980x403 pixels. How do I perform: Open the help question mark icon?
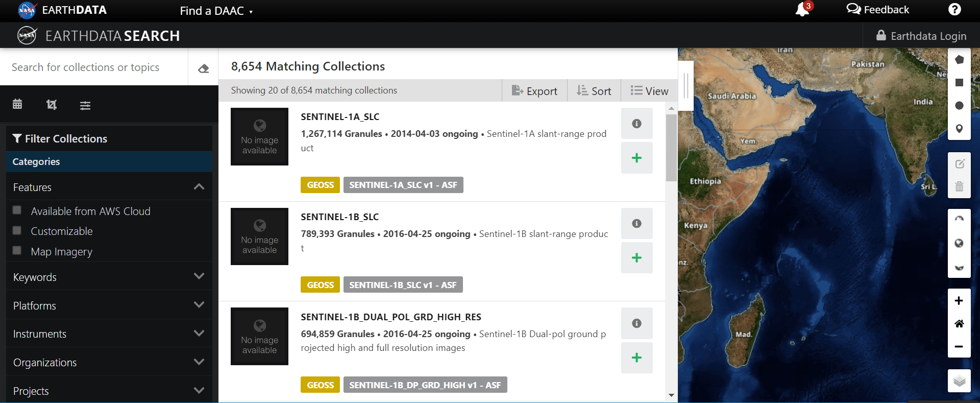click(x=954, y=10)
